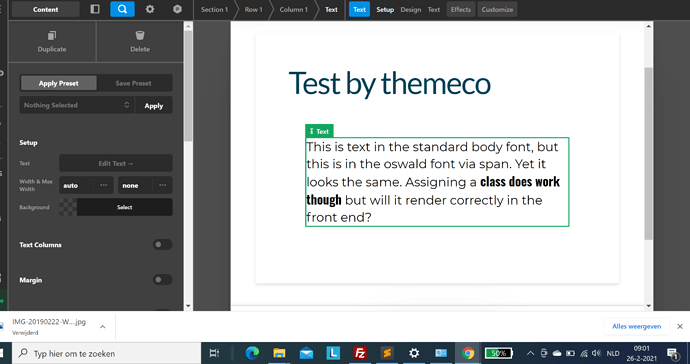Open the layout panel icon in top bar
690x364 pixels.
coord(95,9)
